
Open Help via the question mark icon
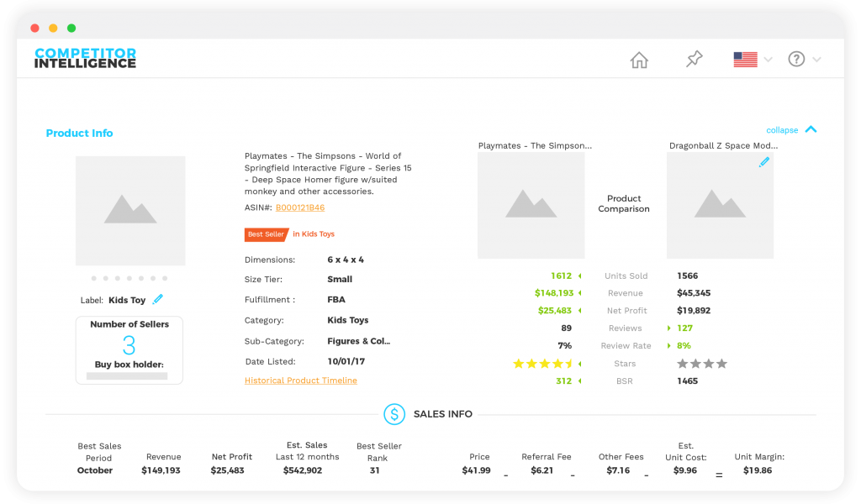point(797,59)
